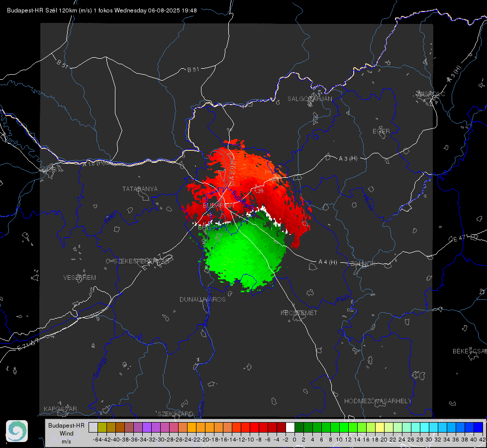
Task: Click the MISKOLC city label
Action: point(431,94)
